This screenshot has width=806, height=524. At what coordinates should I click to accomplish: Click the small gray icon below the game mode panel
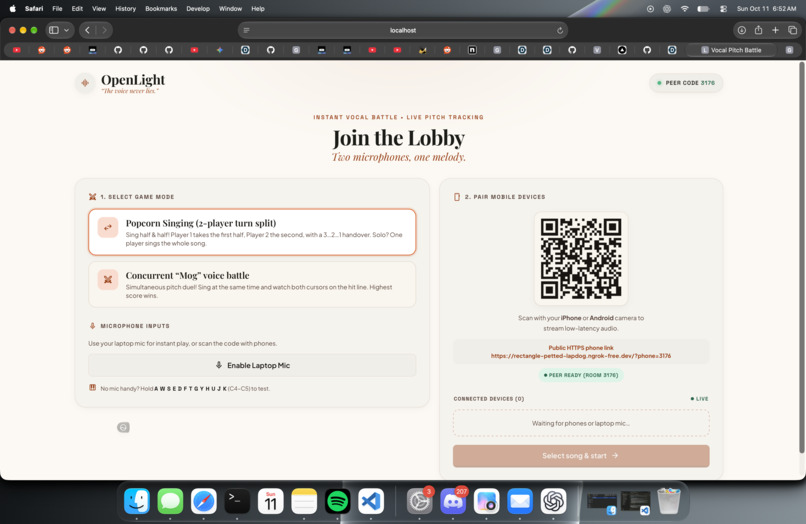tap(123, 427)
